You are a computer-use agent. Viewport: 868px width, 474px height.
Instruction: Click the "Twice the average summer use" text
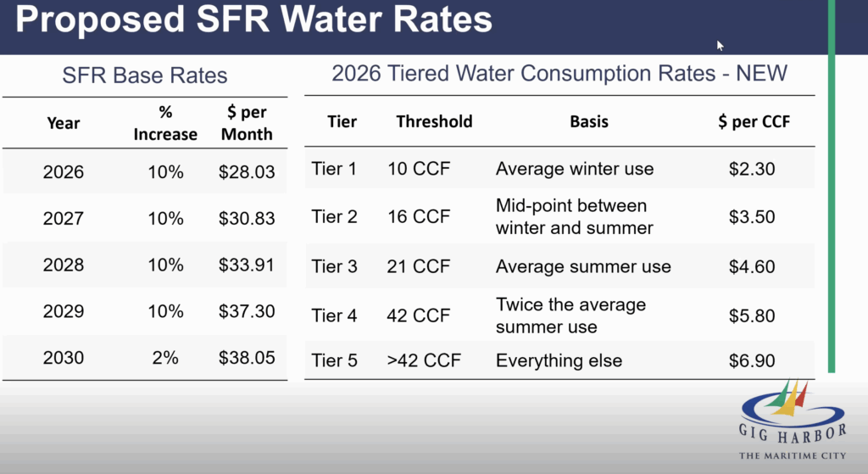pyautogui.click(x=570, y=315)
